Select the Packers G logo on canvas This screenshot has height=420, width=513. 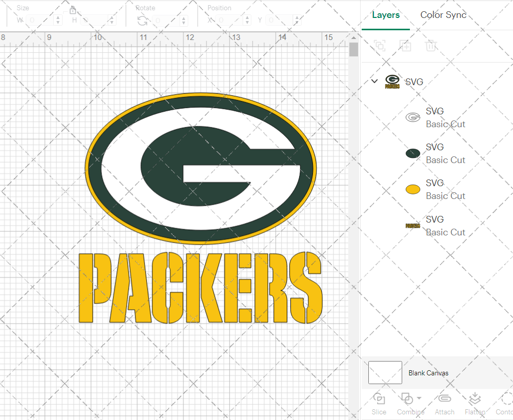tap(201, 168)
